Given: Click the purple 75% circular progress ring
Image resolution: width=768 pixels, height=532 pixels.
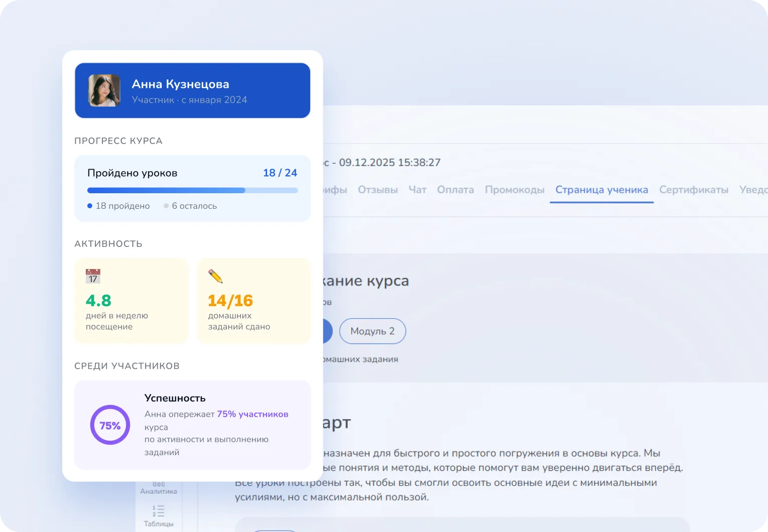Looking at the screenshot, I should coord(110,425).
